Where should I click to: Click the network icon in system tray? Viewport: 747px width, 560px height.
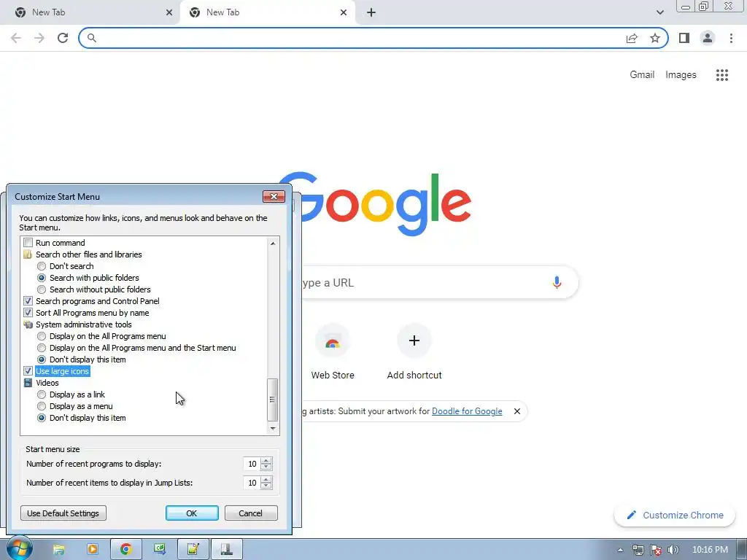pyautogui.click(x=638, y=550)
